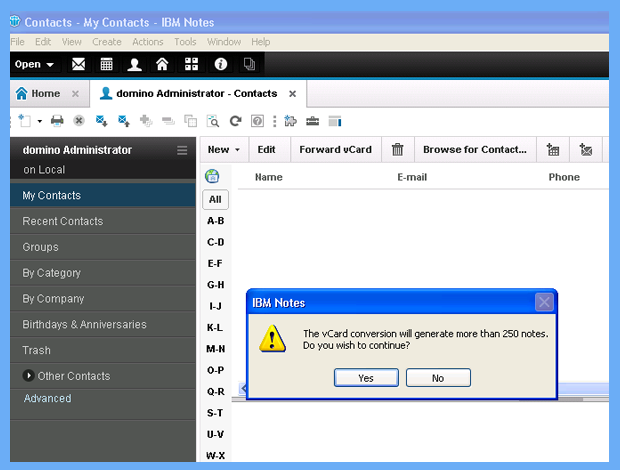Click No in the IBM Notes dialog
Image resolution: width=620 pixels, height=470 pixels.
pos(438,378)
